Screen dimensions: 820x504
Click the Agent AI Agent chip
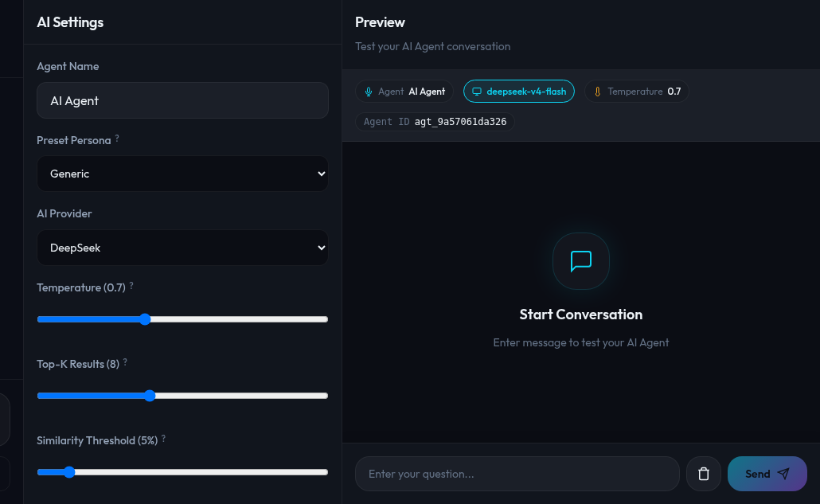[404, 92]
